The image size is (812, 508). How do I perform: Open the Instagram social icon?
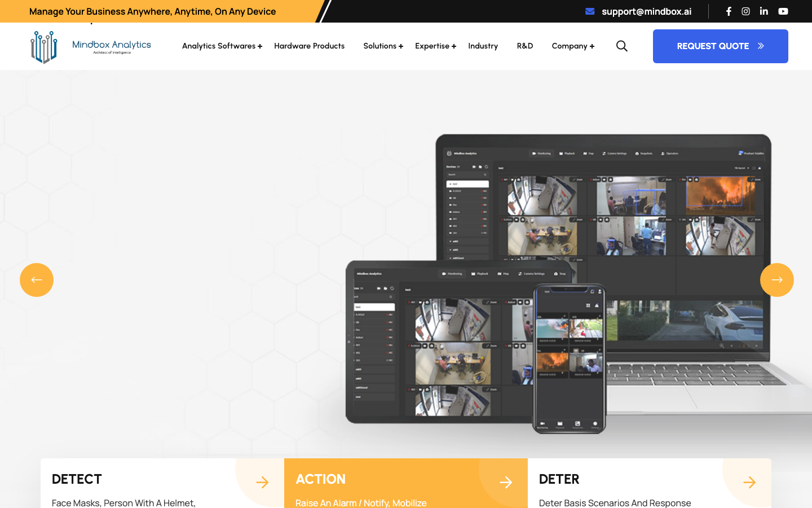point(745,11)
